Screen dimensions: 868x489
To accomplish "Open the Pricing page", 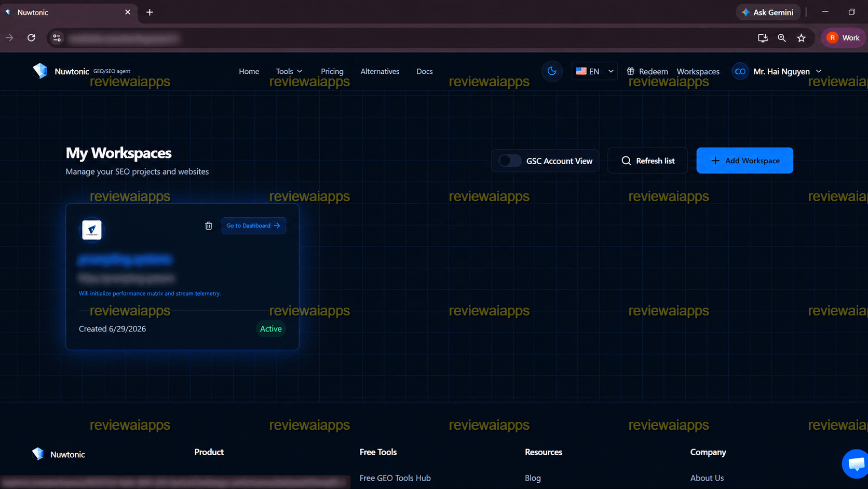I will point(332,71).
